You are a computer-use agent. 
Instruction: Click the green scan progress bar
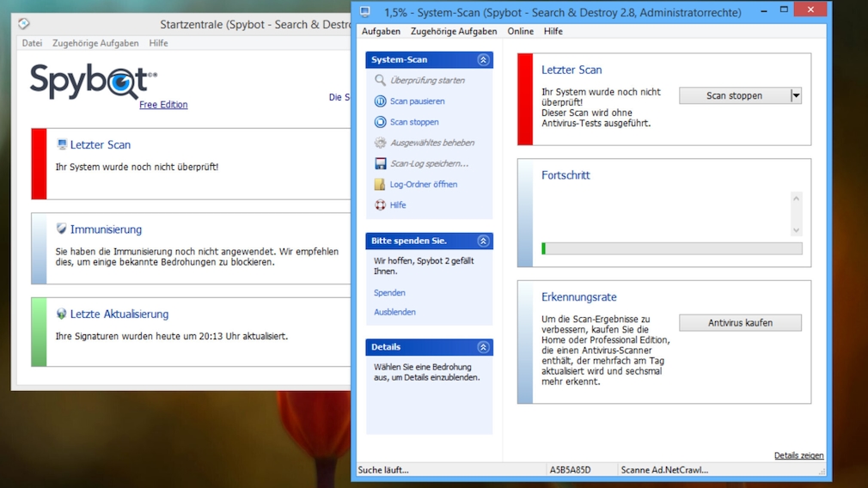(671, 248)
